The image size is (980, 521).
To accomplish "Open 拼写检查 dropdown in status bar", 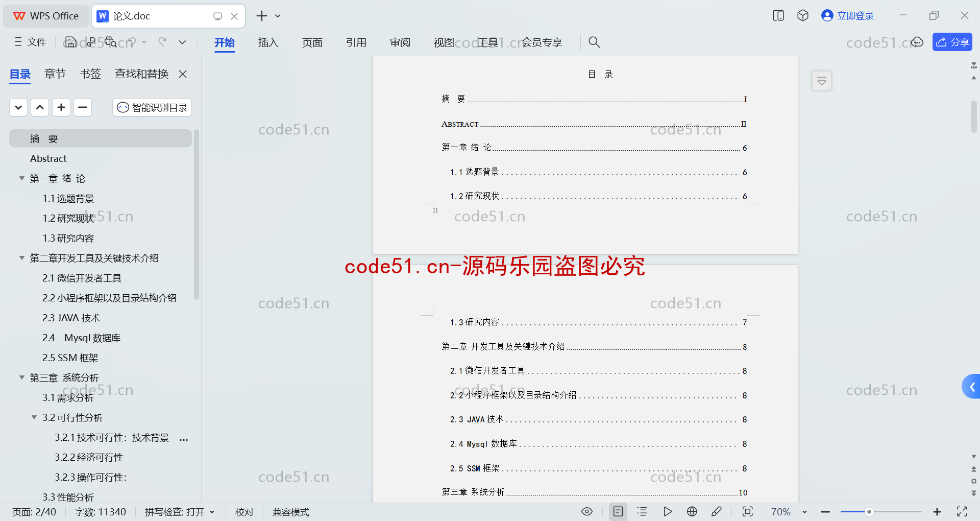I will (x=180, y=512).
